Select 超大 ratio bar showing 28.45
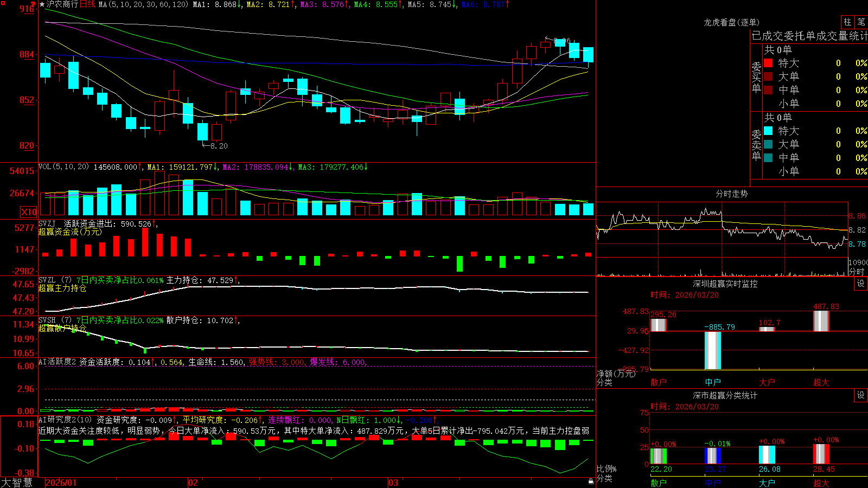 click(821, 454)
